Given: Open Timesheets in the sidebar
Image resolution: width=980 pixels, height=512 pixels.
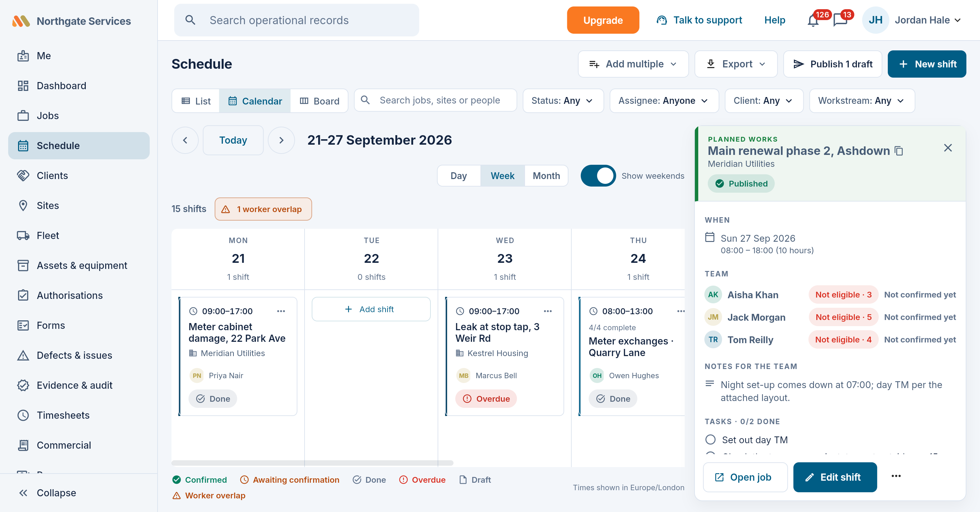Looking at the screenshot, I should point(79,415).
